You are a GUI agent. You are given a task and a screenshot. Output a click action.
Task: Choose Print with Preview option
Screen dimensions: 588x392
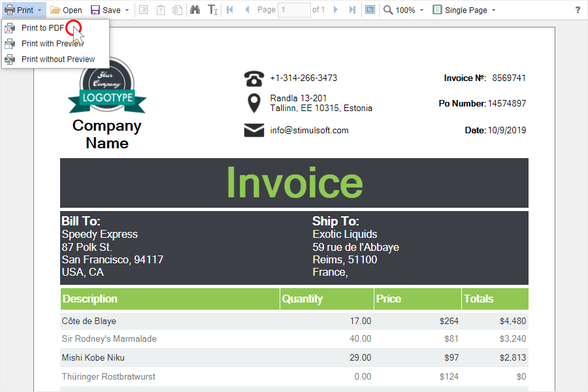[x=52, y=44]
